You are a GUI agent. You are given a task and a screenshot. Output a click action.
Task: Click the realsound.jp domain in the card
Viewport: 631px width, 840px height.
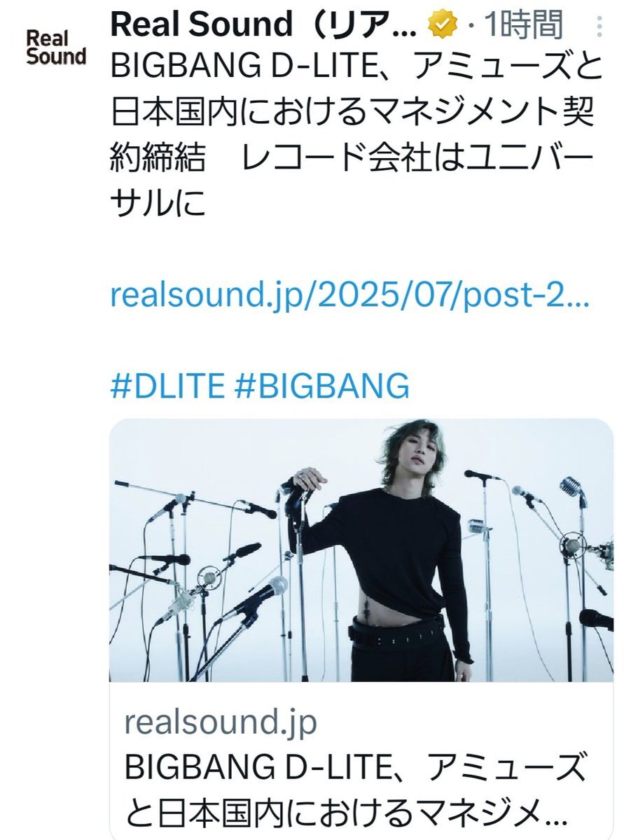(221, 722)
